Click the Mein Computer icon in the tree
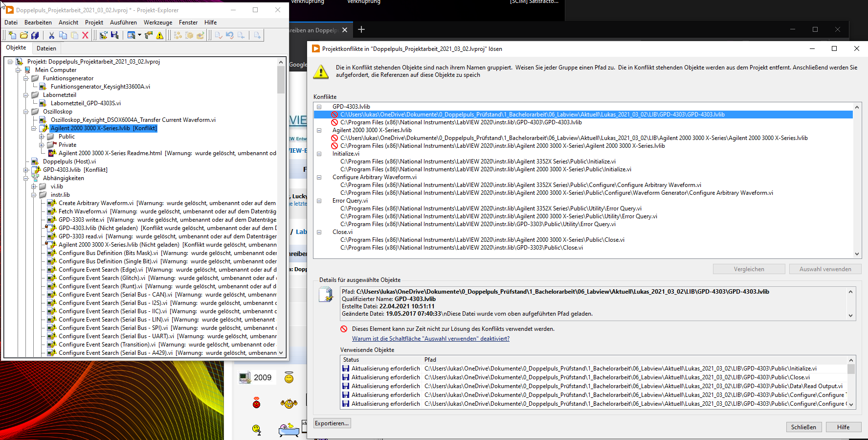Screen dimensions: 868x440 (x=28, y=70)
